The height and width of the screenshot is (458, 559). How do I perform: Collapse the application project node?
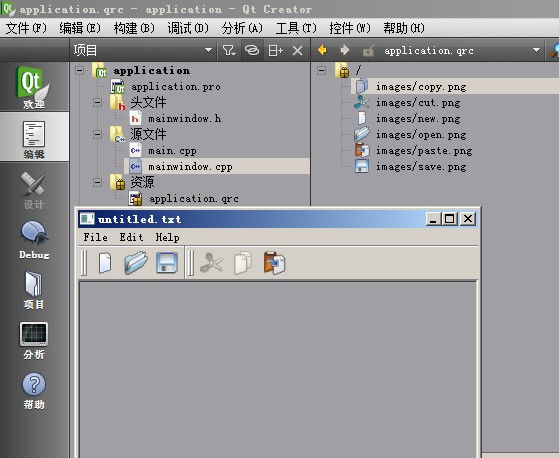(80, 71)
